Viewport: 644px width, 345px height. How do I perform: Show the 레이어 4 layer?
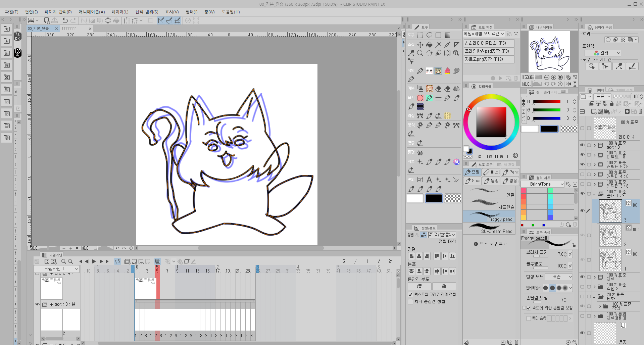coord(582,128)
